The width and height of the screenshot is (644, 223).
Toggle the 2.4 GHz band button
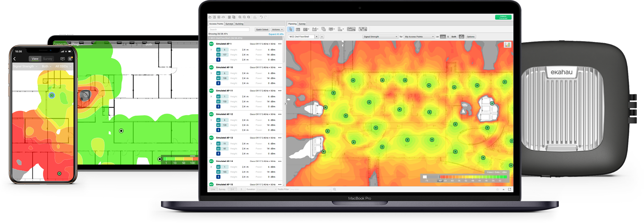coord(443,37)
